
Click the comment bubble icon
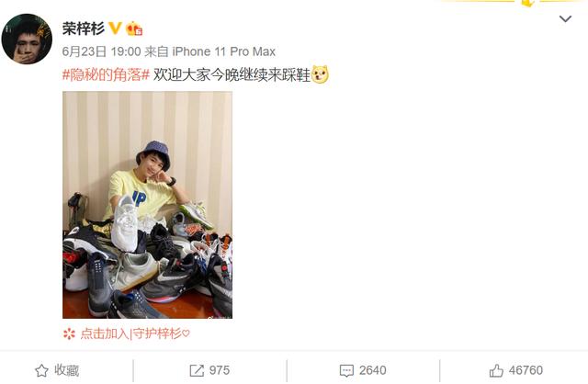[346, 371]
